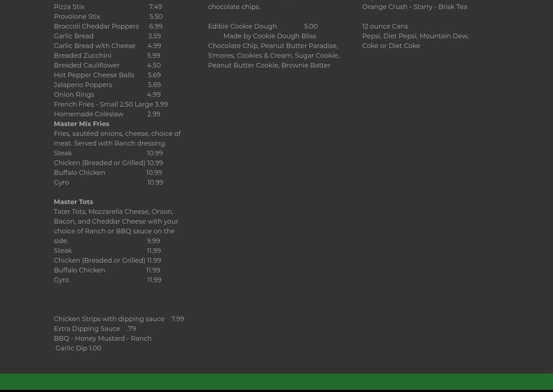Select the Provolone Stix item

click(77, 17)
